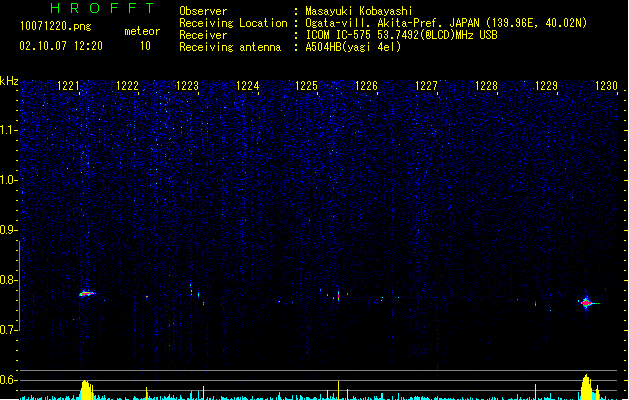This screenshot has width=629, height=400.
Task: Click the bright meteor echo before 1230
Action: click(x=588, y=303)
